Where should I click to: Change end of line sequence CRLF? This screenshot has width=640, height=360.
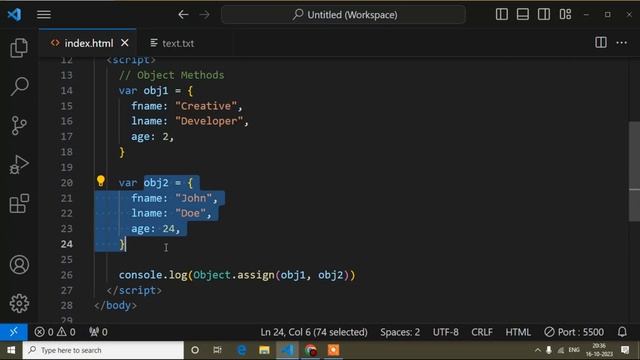pos(482,332)
